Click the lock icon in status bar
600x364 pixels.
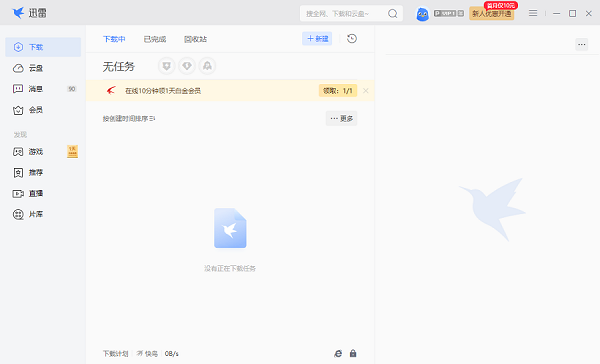[353, 353]
